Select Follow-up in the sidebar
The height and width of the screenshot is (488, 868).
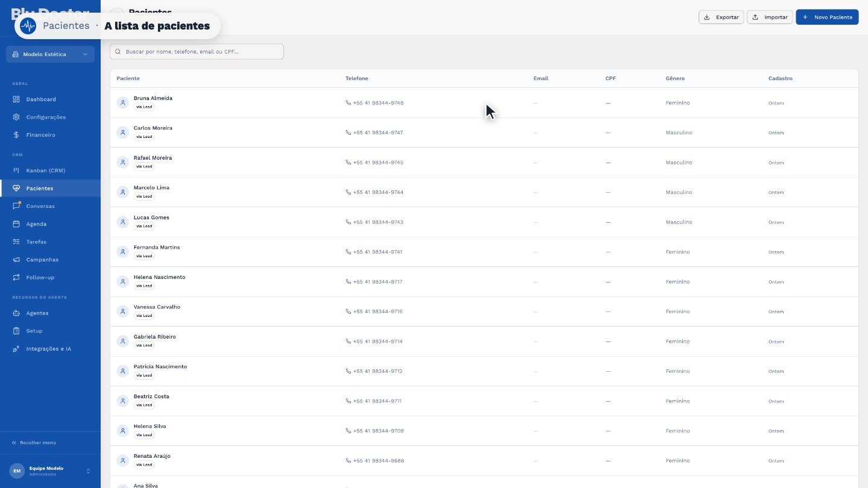tap(50, 278)
